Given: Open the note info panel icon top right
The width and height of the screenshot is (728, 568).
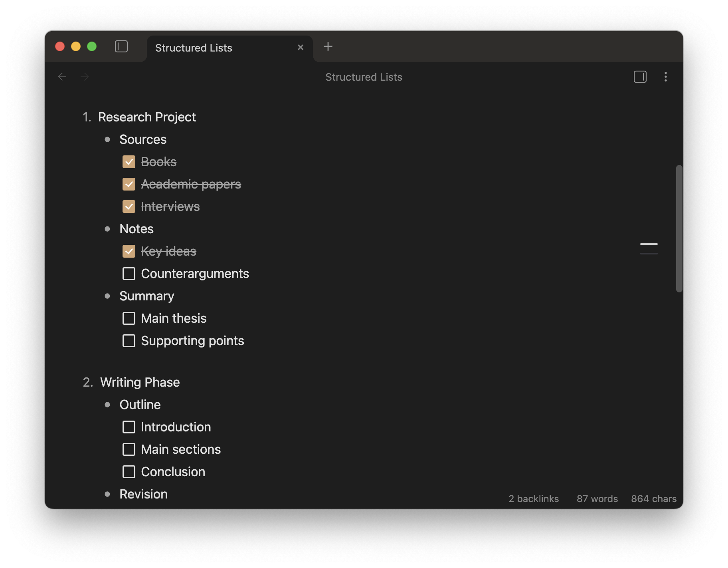Looking at the screenshot, I should (x=640, y=77).
